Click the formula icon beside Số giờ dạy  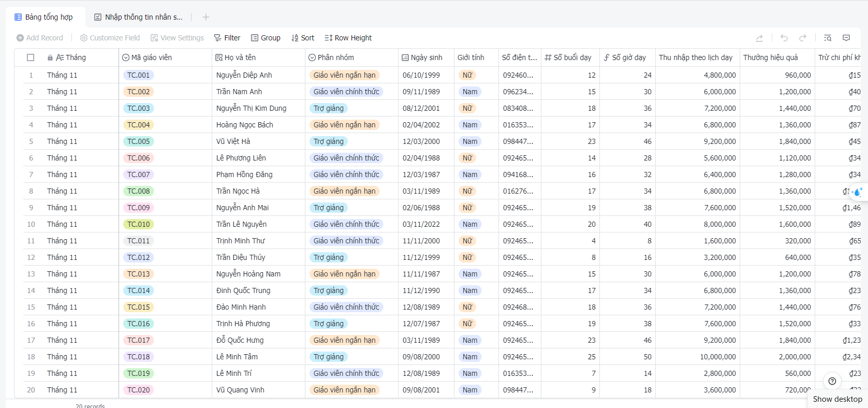point(607,57)
